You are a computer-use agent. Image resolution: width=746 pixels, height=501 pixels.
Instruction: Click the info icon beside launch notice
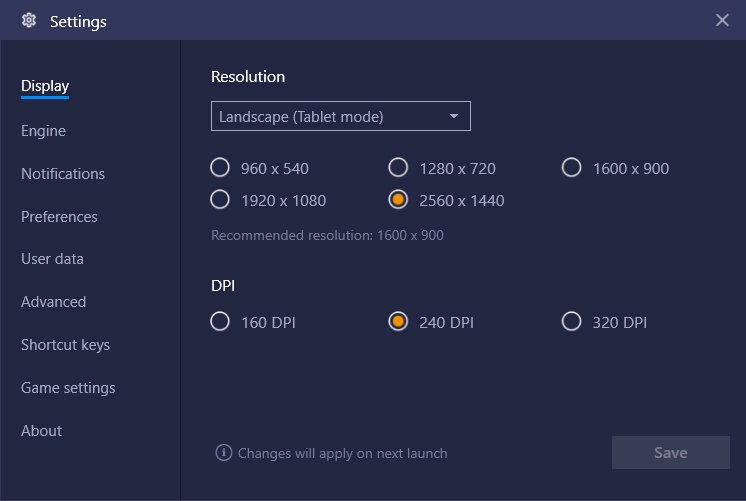point(224,452)
